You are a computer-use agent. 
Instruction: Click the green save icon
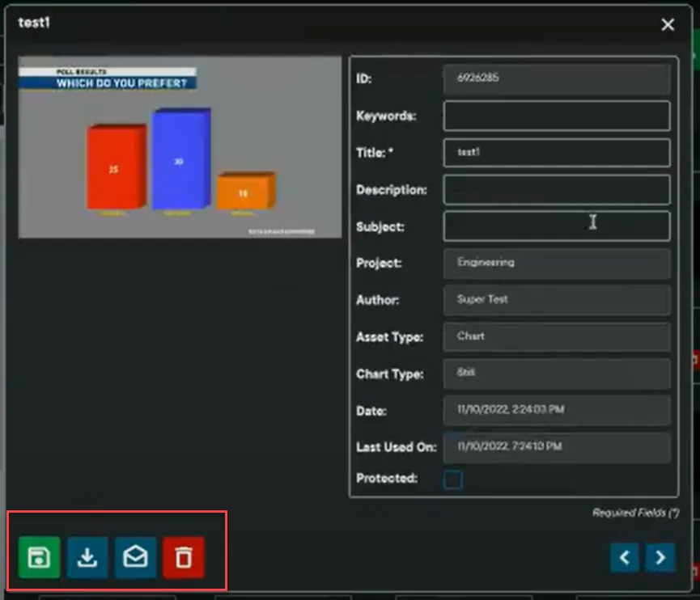39,557
